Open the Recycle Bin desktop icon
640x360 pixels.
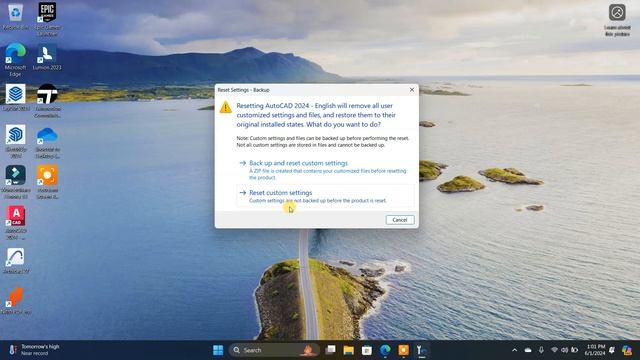coord(16,17)
